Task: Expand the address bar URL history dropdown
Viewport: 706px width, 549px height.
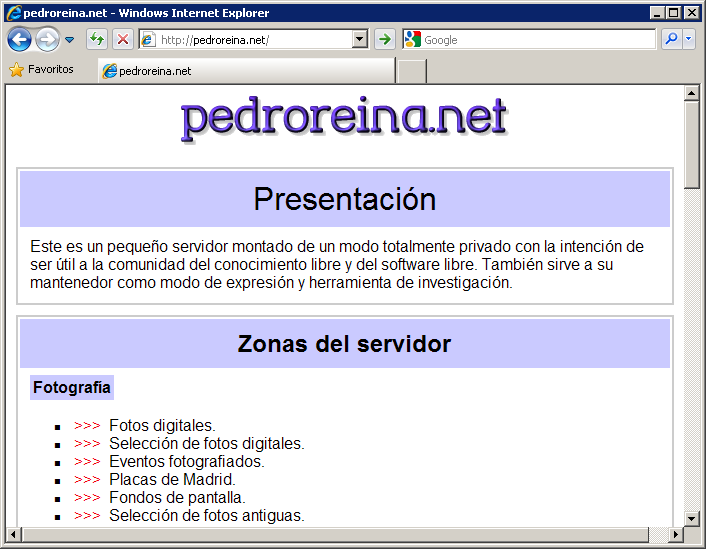Action: click(x=360, y=40)
